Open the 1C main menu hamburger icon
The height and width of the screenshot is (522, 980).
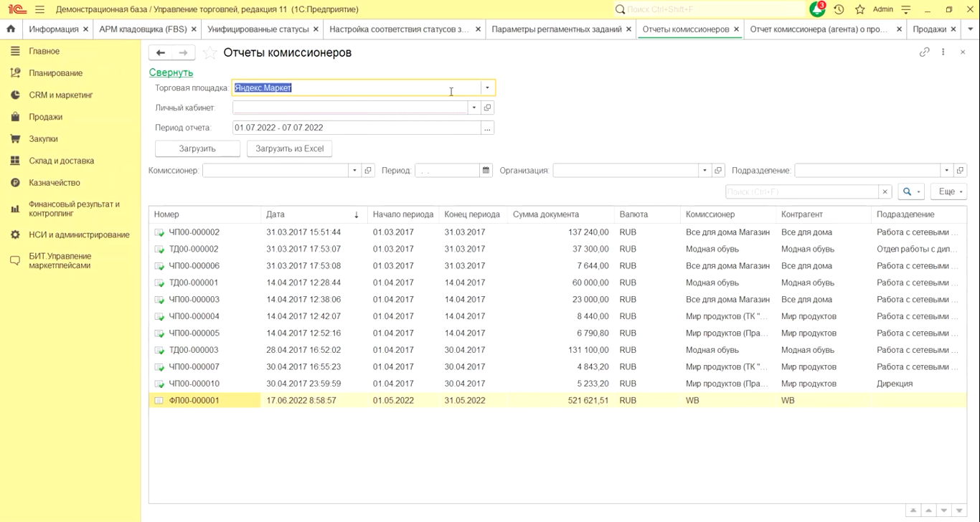39,9
